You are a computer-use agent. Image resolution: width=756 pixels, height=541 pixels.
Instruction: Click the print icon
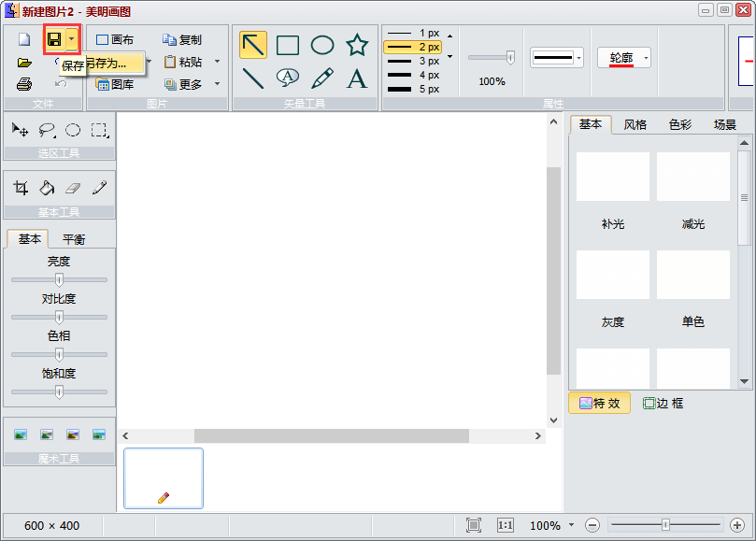point(24,84)
